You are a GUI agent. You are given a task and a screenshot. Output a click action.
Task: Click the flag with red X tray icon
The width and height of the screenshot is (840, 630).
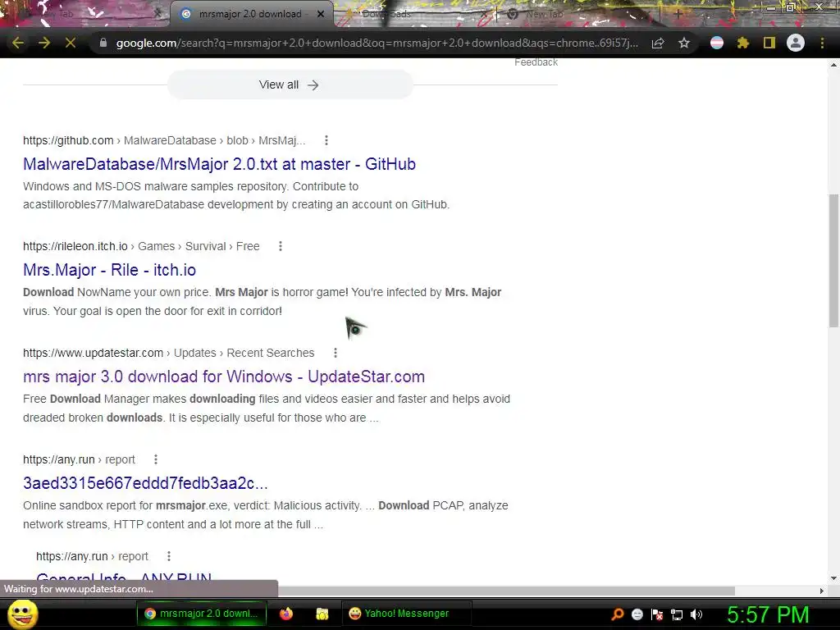coord(657,614)
